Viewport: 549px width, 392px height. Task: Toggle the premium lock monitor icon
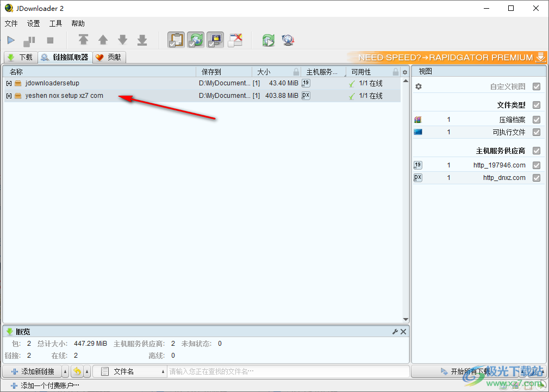[215, 40]
